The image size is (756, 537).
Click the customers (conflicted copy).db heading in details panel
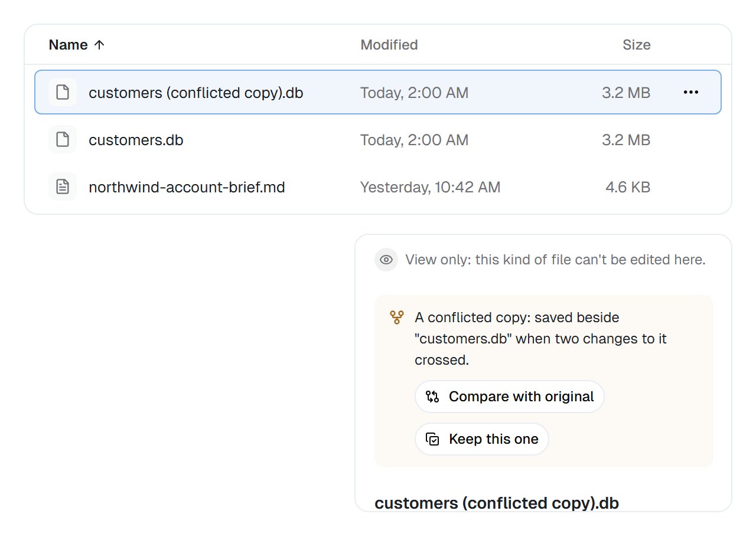(x=497, y=503)
